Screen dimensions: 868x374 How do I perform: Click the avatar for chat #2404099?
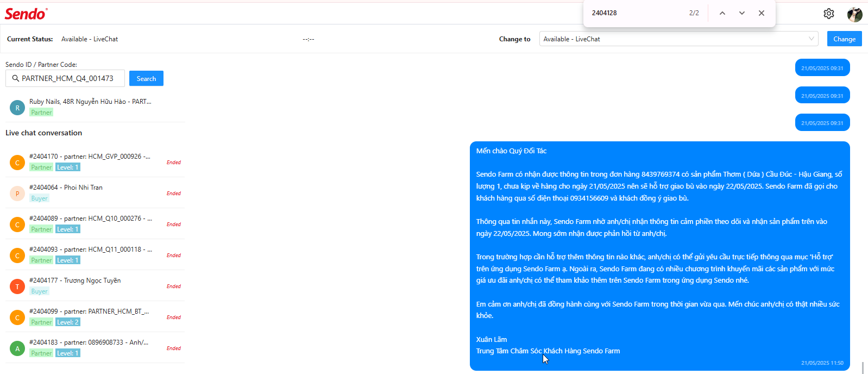(17, 317)
